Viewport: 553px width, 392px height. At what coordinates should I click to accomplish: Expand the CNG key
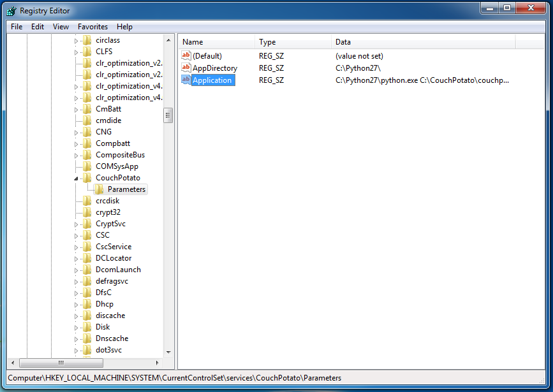(76, 133)
